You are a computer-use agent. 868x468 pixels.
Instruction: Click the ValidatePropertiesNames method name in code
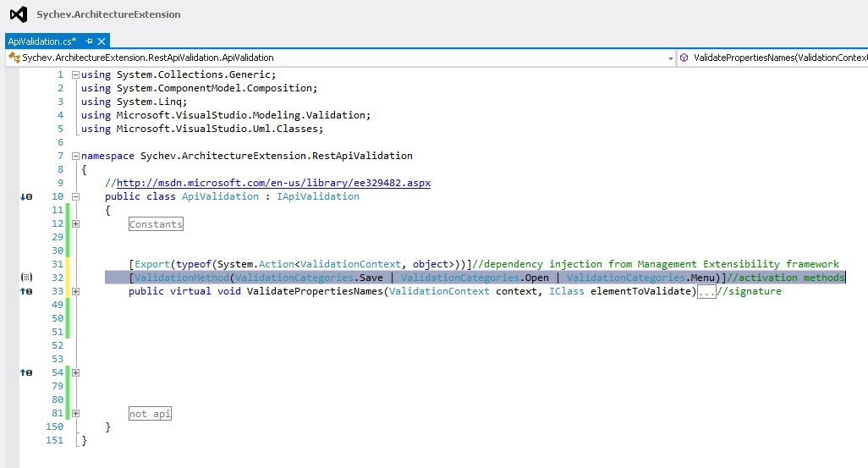315,291
